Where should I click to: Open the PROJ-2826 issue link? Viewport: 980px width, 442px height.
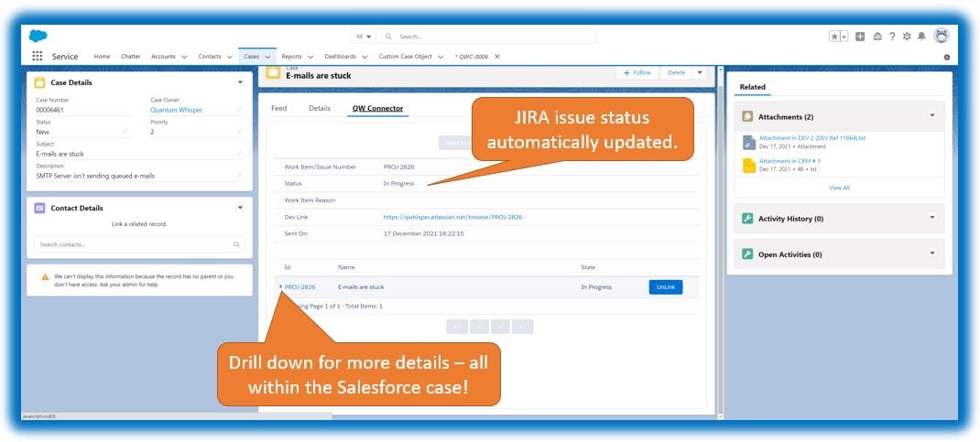(300, 287)
